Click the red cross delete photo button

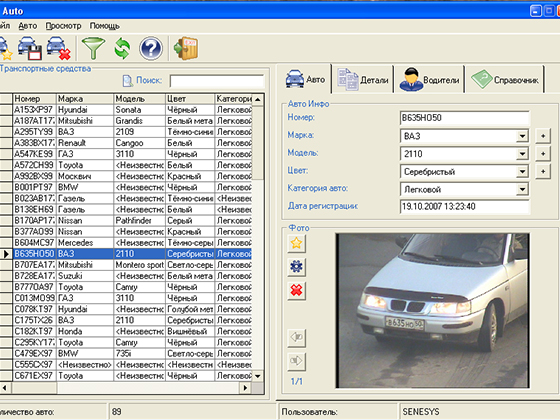click(x=296, y=290)
